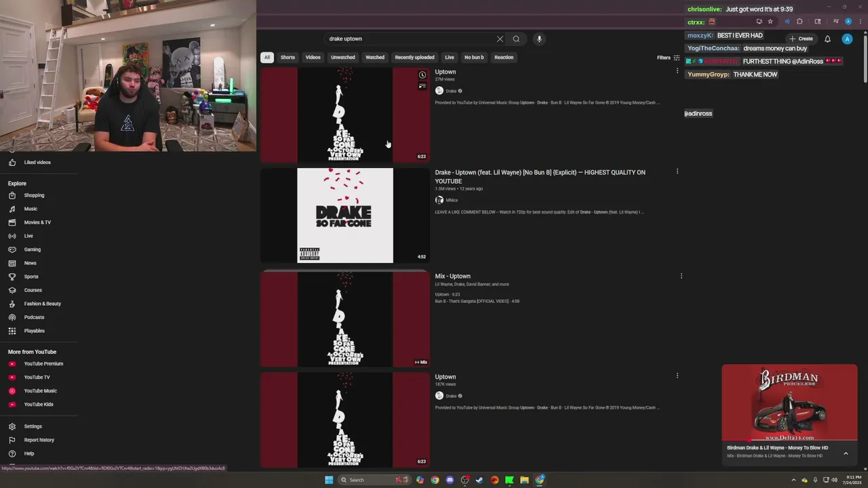Screen dimensions: 868x488
Task: Select the No bun b chip
Action: click(474, 58)
